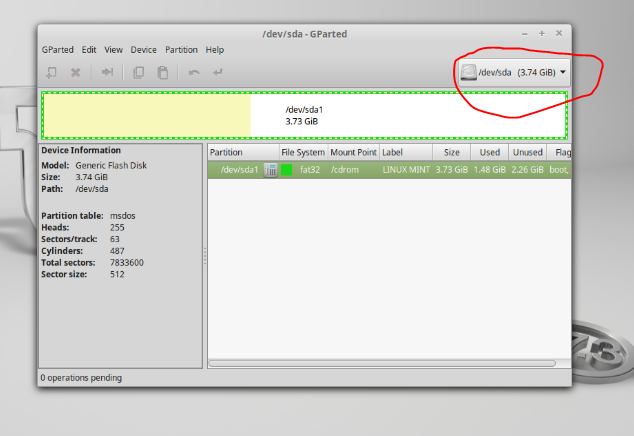Viewport: 634px width, 436px height.
Task: Click the Delete partition X icon
Action: (x=76, y=72)
